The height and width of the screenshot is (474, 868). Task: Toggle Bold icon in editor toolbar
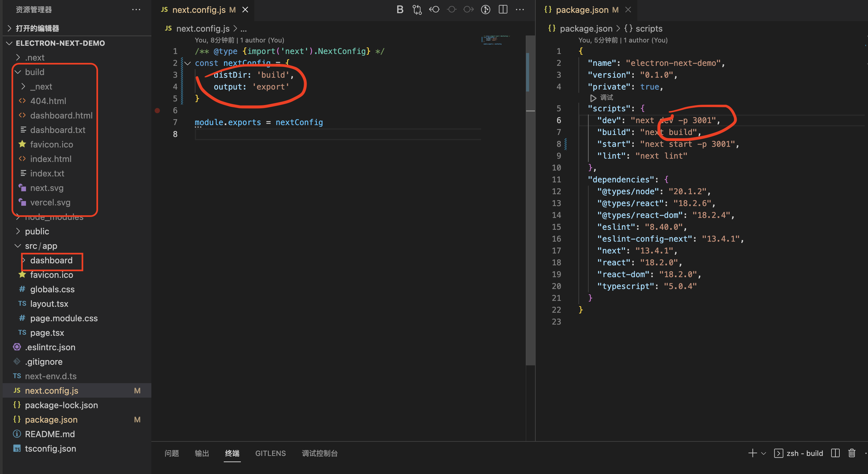(x=400, y=10)
